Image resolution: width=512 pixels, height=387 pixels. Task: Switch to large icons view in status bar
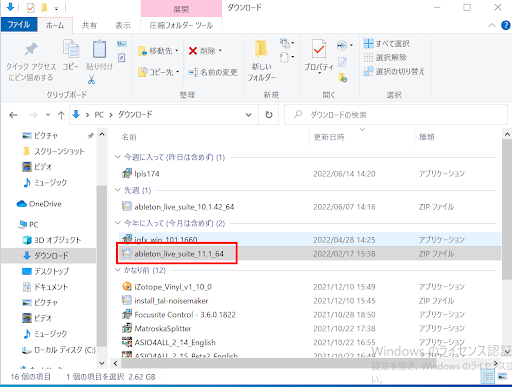[x=503, y=377]
